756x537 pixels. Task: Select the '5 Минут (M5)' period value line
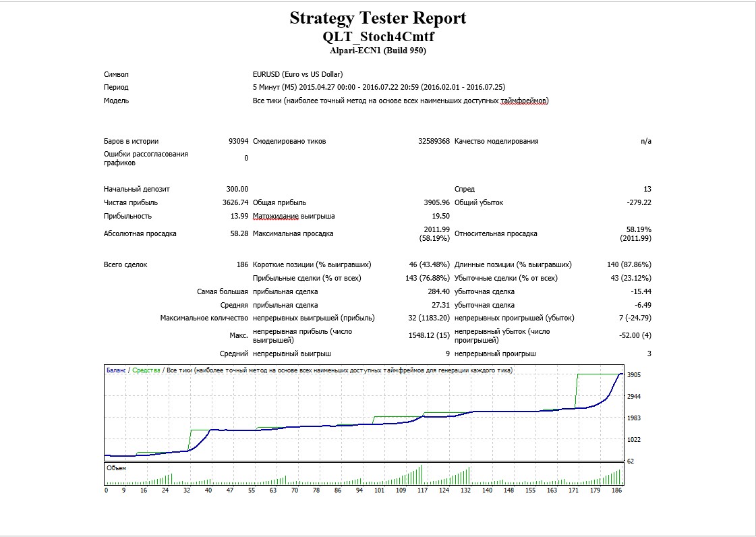(x=379, y=87)
